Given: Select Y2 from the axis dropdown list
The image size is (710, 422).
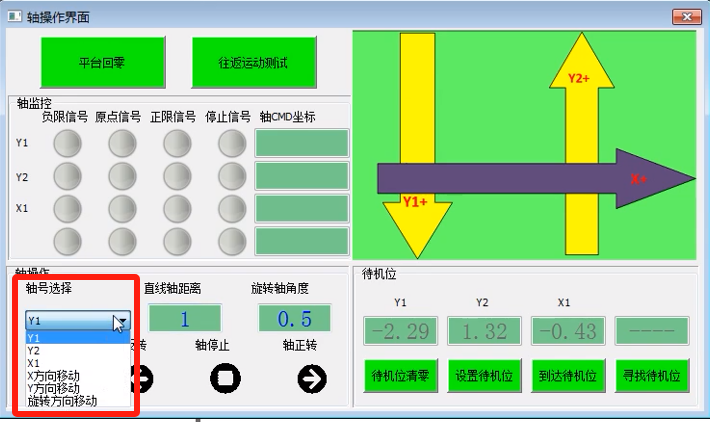Looking at the screenshot, I should pyautogui.click(x=36, y=351).
